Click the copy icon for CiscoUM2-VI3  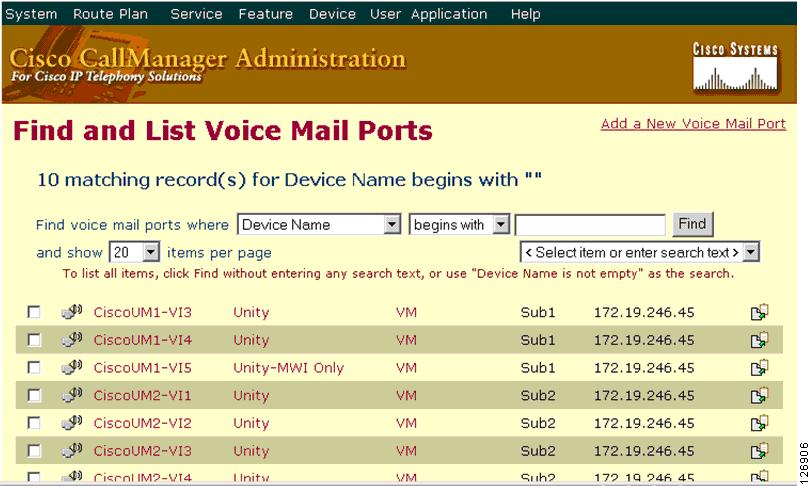(x=759, y=451)
